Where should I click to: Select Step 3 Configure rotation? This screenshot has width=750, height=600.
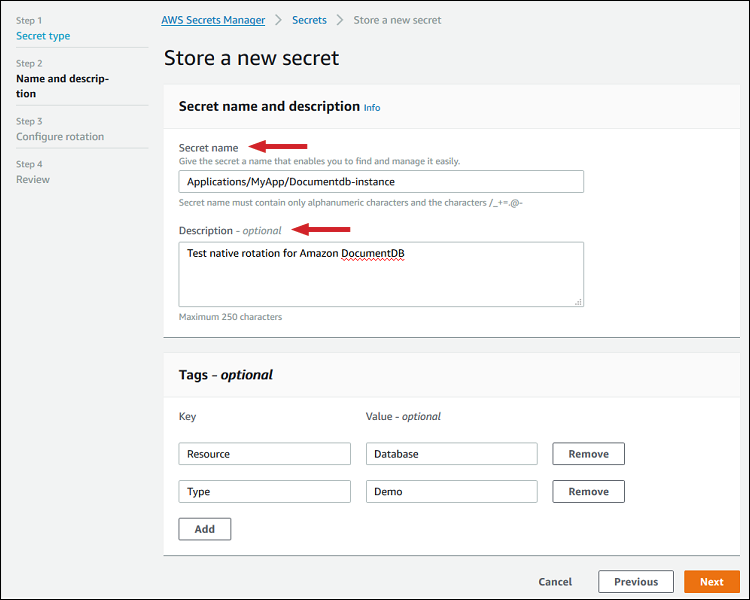(60, 136)
